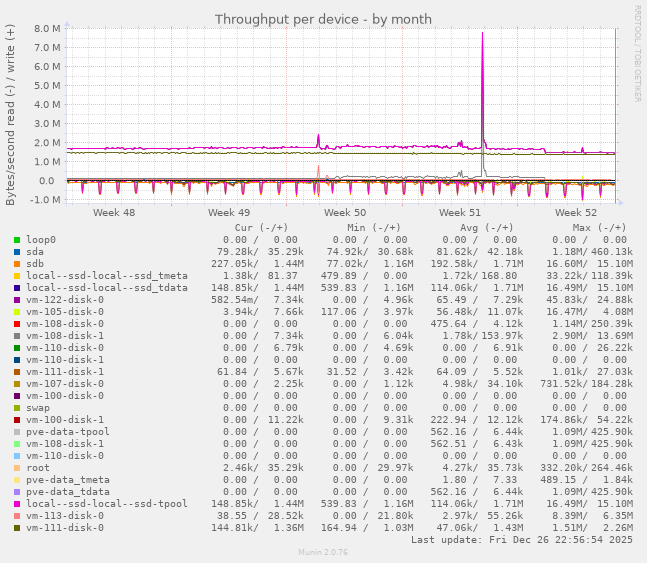Click the 'Avg (-/+)' column header
Screen dimensions: 647x563
(x=486, y=228)
